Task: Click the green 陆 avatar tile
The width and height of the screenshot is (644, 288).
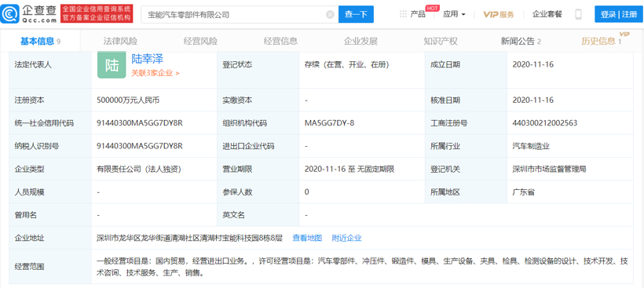Action: [x=112, y=65]
